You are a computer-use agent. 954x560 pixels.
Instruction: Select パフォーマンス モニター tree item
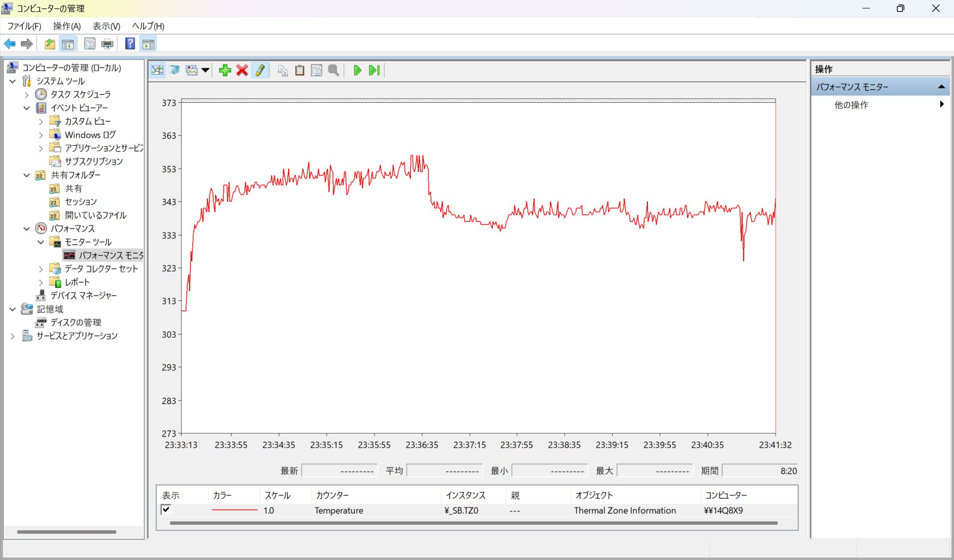tap(110, 256)
